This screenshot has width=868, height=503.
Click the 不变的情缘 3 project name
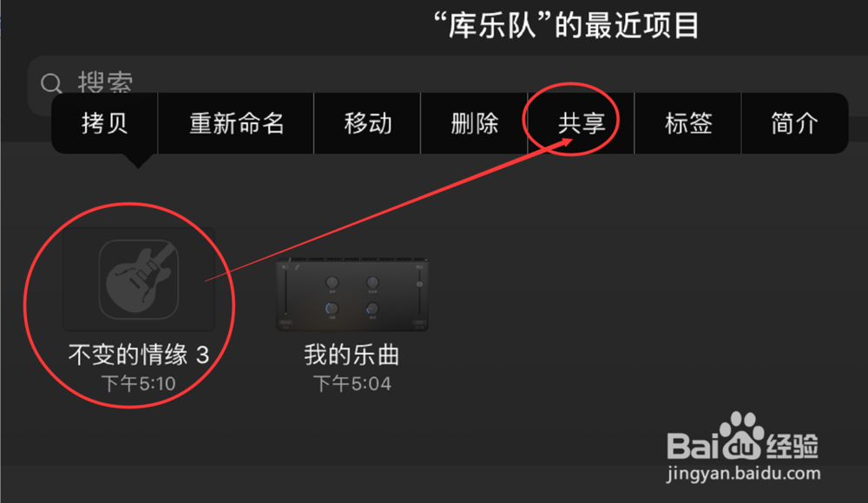(x=138, y=354)
